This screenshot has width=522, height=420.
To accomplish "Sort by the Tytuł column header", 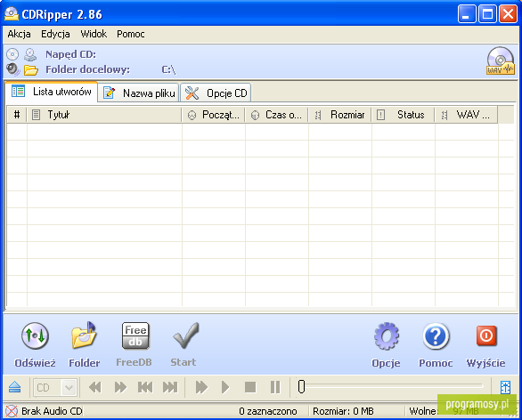I will (104, 115).
